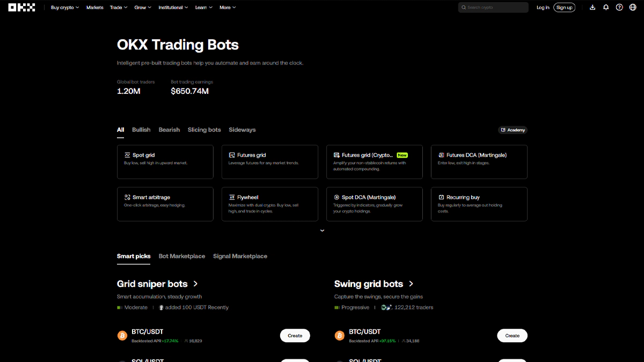Screen dimensions: 644x362
Task: Select the globe language icon
Action: tap(633, 8)
